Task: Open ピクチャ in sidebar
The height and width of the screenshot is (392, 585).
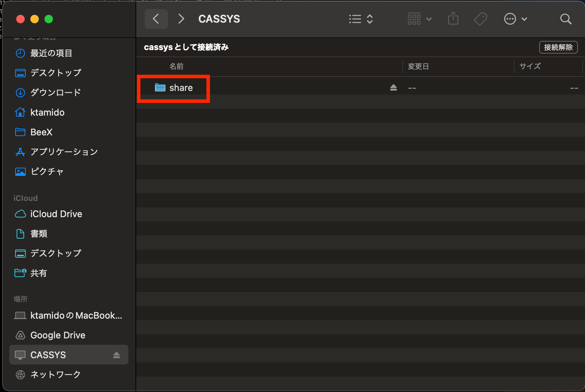Action: coord(69,172)
